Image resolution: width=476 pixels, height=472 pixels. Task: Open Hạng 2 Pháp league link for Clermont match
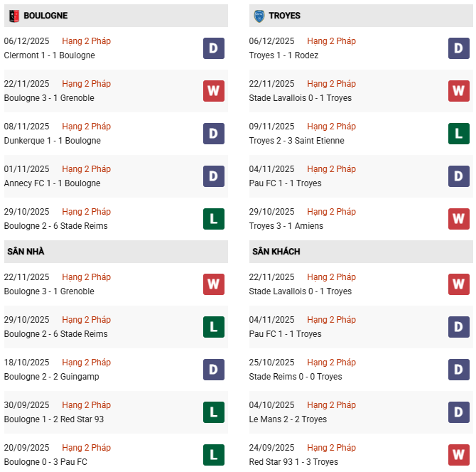tap(87, 41)
